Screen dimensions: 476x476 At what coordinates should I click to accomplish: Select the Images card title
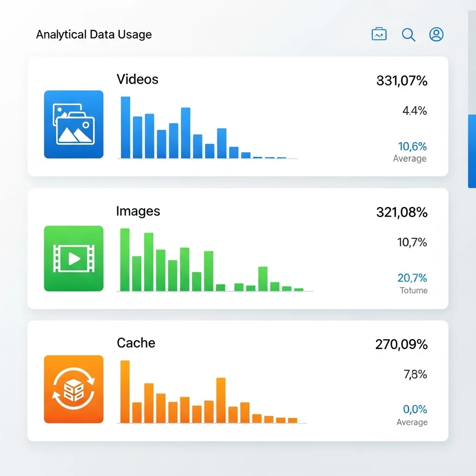[138, 211]
